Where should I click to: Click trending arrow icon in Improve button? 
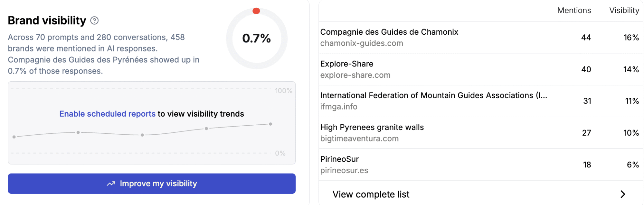coord(111,184)
